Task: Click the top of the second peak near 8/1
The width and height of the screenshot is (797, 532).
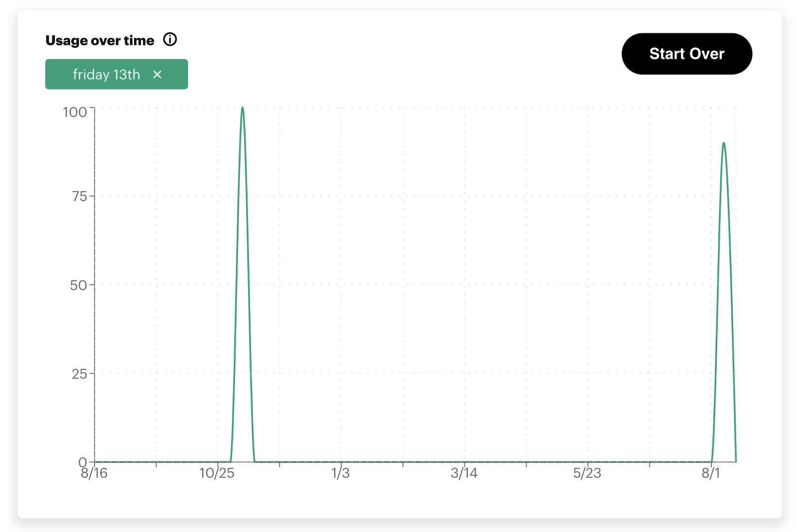Action: click(x=723, y=144)
